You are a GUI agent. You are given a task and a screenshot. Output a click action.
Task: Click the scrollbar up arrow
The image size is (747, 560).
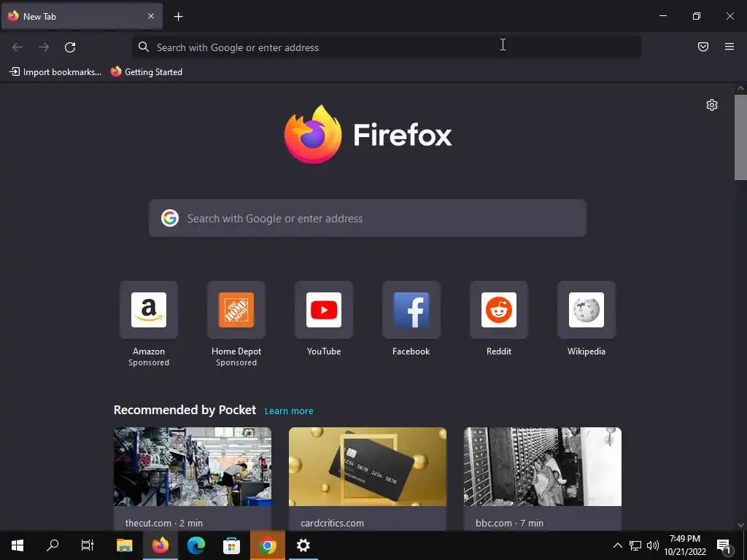pos(740,88)
